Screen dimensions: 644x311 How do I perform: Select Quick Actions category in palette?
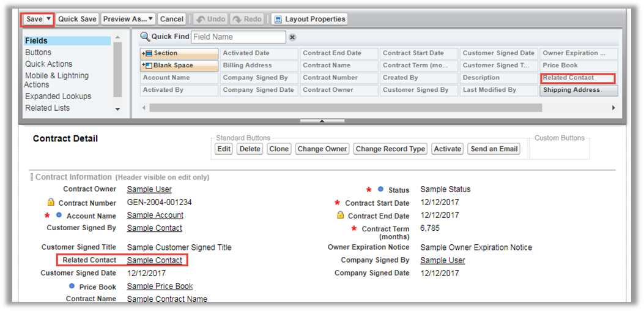click(x=48, y=64)
